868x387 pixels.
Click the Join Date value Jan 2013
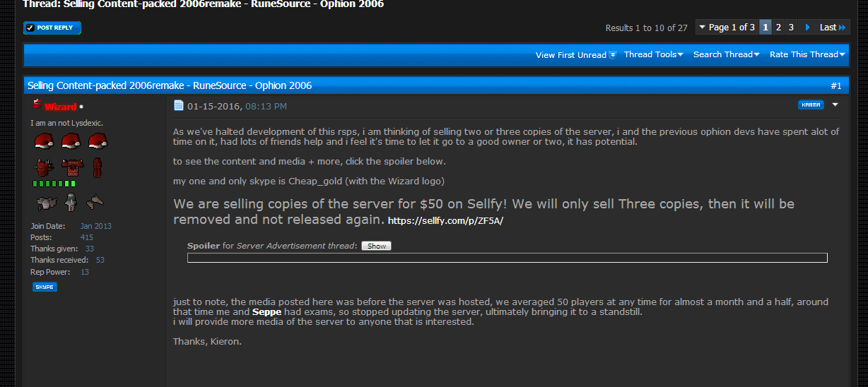[x=95, y=226]
